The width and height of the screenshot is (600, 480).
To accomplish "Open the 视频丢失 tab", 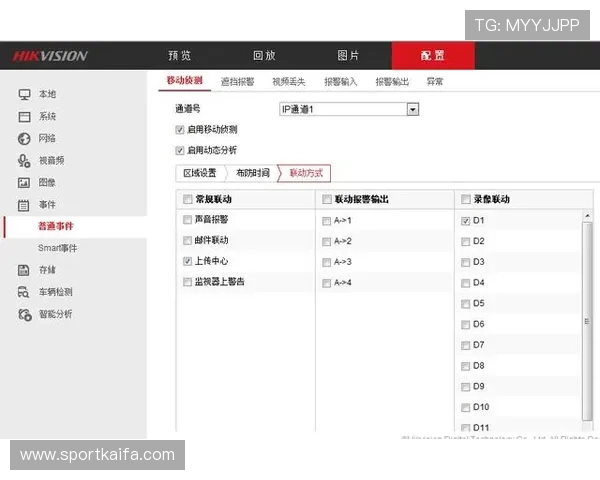I will [x=289, y=82].
